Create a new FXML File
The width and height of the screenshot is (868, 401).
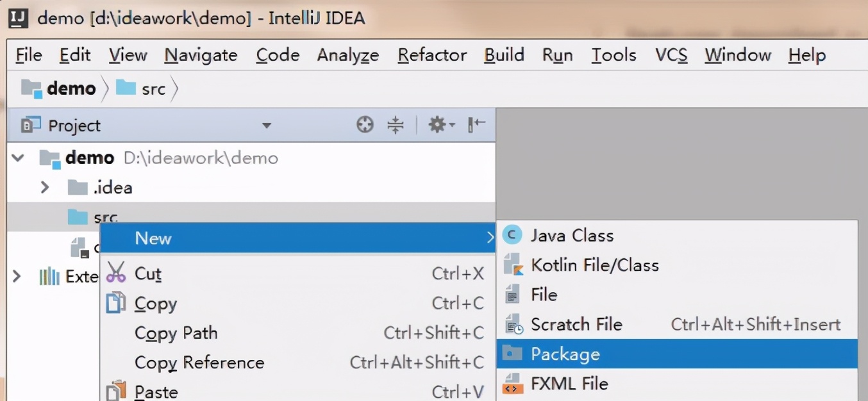point(677,384)
